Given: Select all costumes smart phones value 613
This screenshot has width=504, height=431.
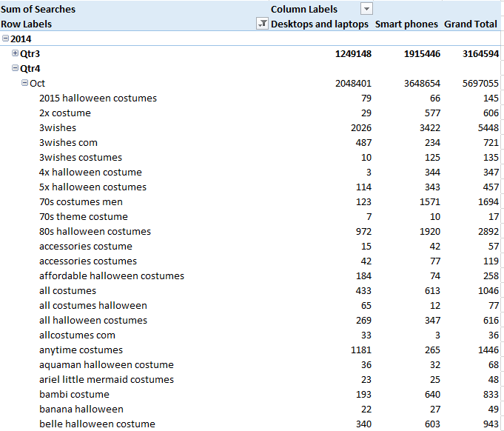Looking at the screenshot, I should tap(432, 290).
